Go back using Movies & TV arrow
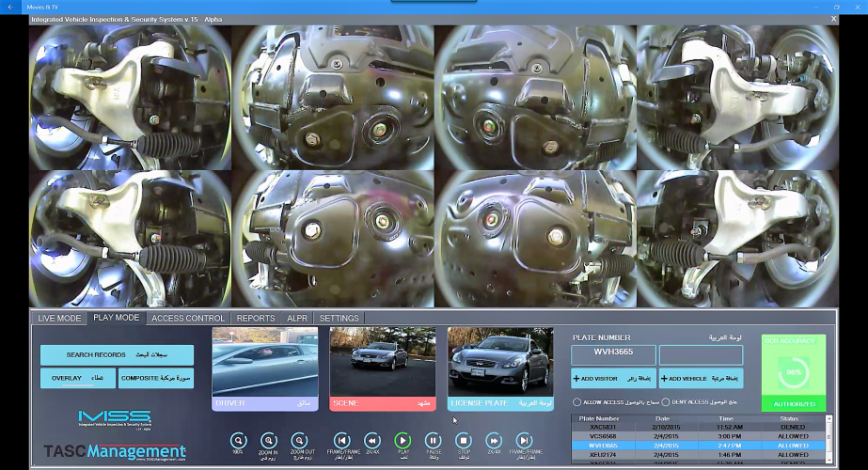 10,8
